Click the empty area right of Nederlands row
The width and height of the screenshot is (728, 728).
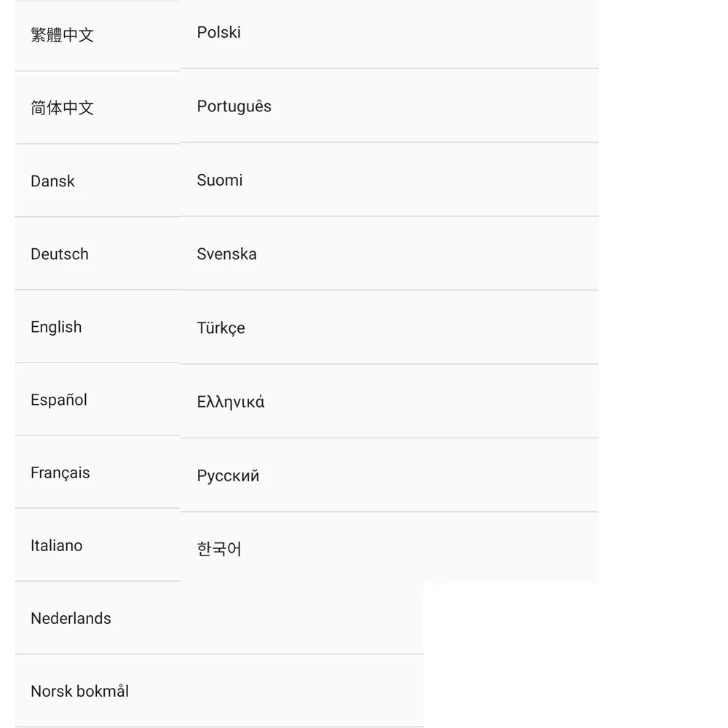(x=291, y=618)
